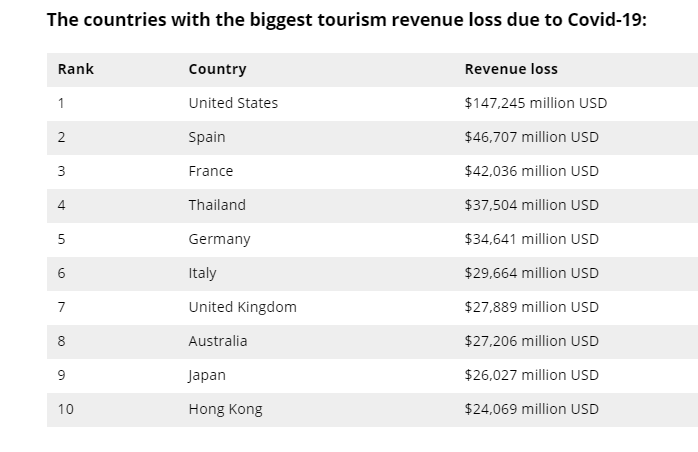This screenshot has width=698, height=452.
Task: Select the United States country cell
Action: tap(233, 103)
